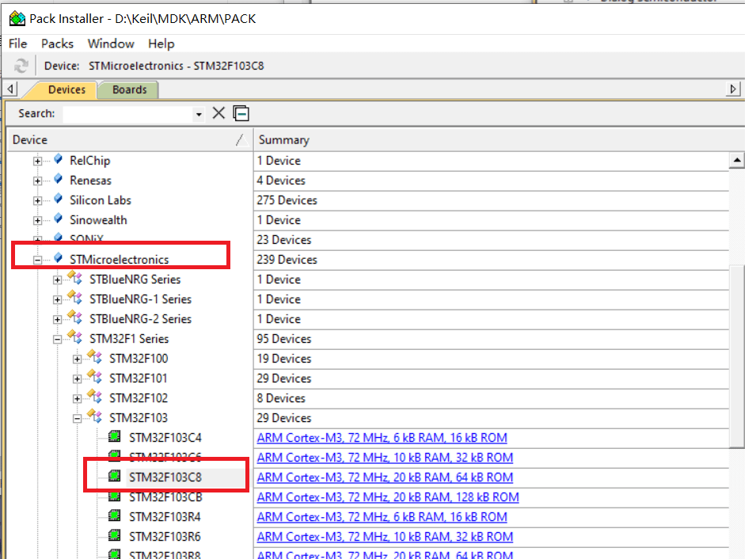Click the STM32F103CB green chip icon

pos(115,496)
